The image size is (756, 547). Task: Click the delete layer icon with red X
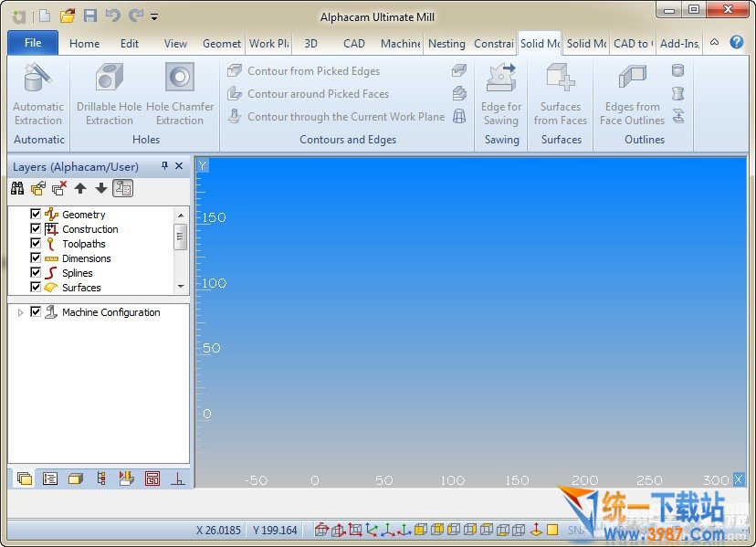[59, 189]
